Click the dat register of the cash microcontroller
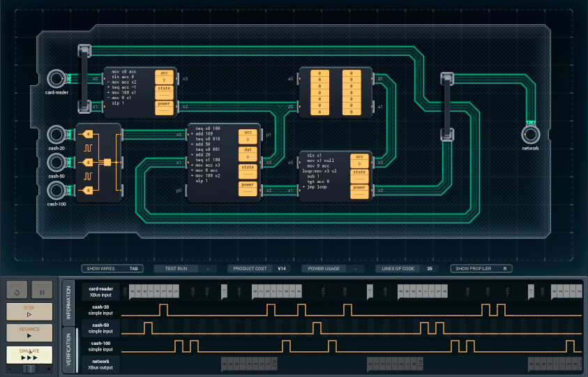 248,154
